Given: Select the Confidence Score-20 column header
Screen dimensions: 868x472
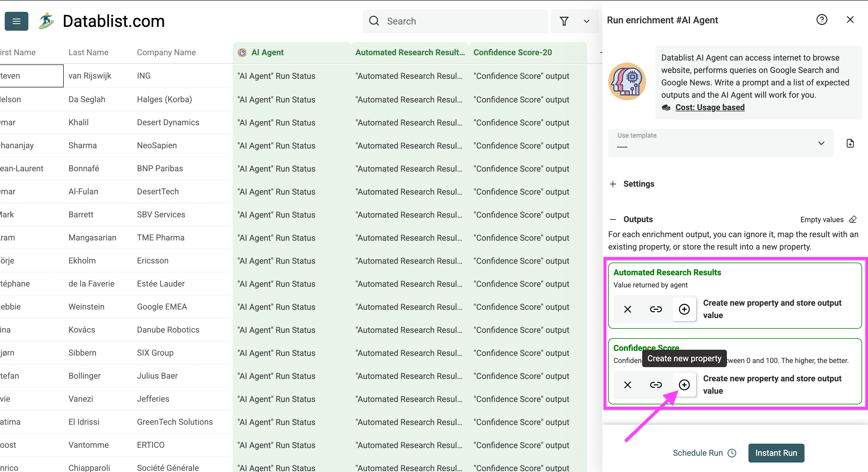Looking at the screenshot, I should (513, 52).
